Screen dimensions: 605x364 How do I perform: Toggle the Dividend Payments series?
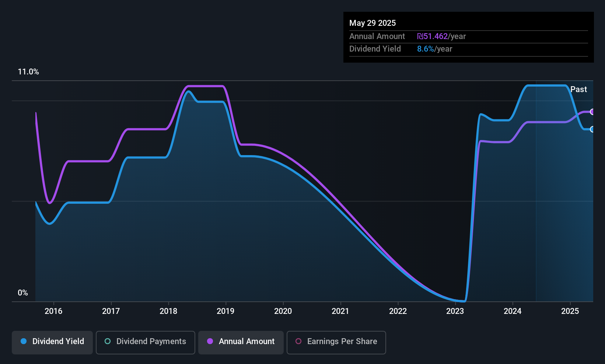[146, 342]
